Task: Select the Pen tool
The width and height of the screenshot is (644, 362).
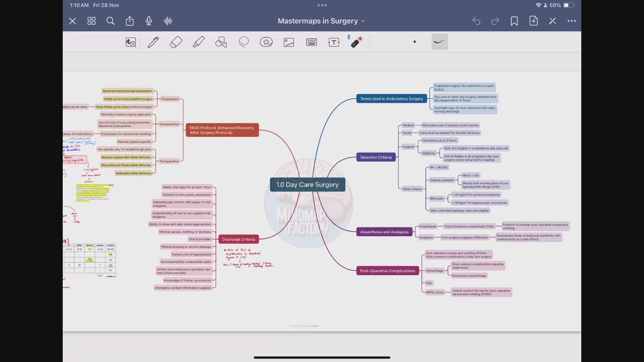Action: coord(153,42)
